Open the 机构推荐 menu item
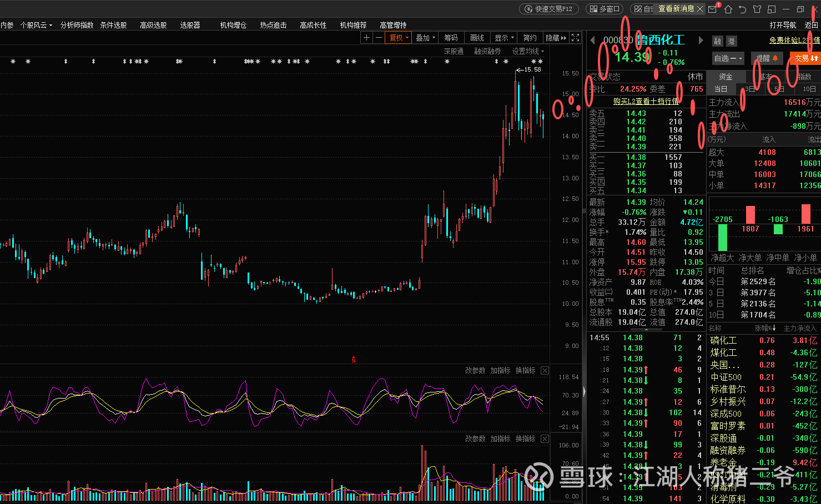Image resolution: width=821 pixels, height=504 pixels. (x=353, y=25)
